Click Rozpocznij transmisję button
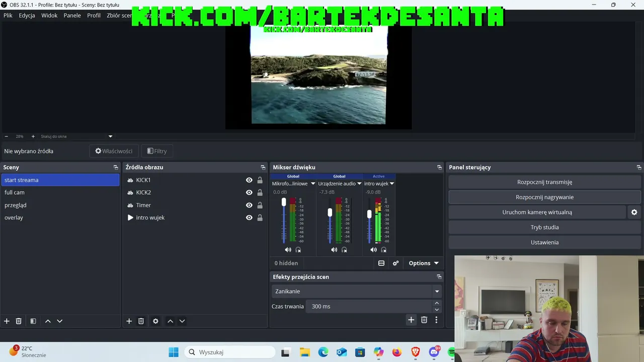The height and width of the screenshot is (362, 644). pos(545,182)
